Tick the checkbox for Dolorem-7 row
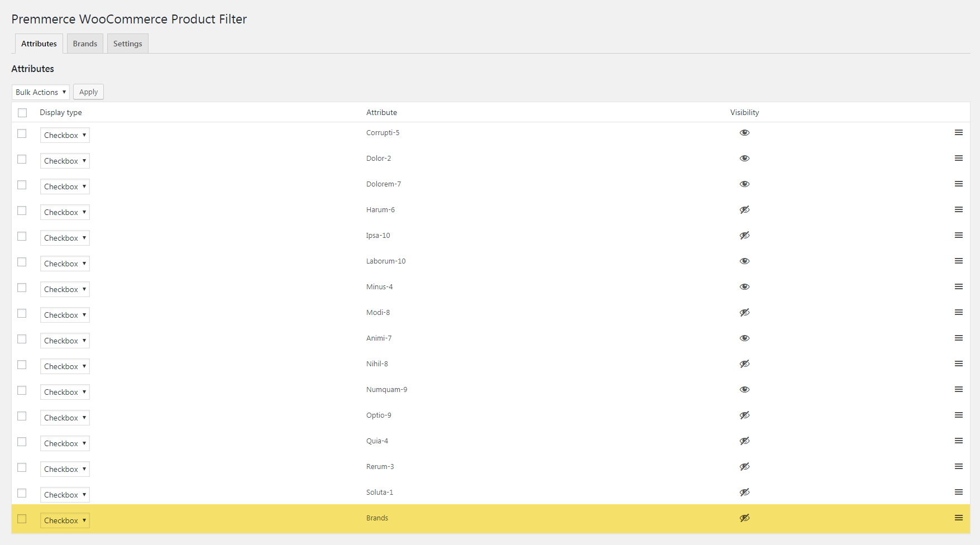Viewport: 980px width, 545px height. tap(22, 185)
